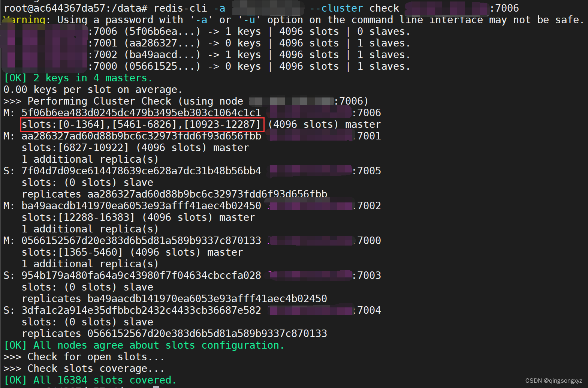
Task: Click '0.00 keys per slot on average.'
Action: pyautogui.click(x=93, y=90)
